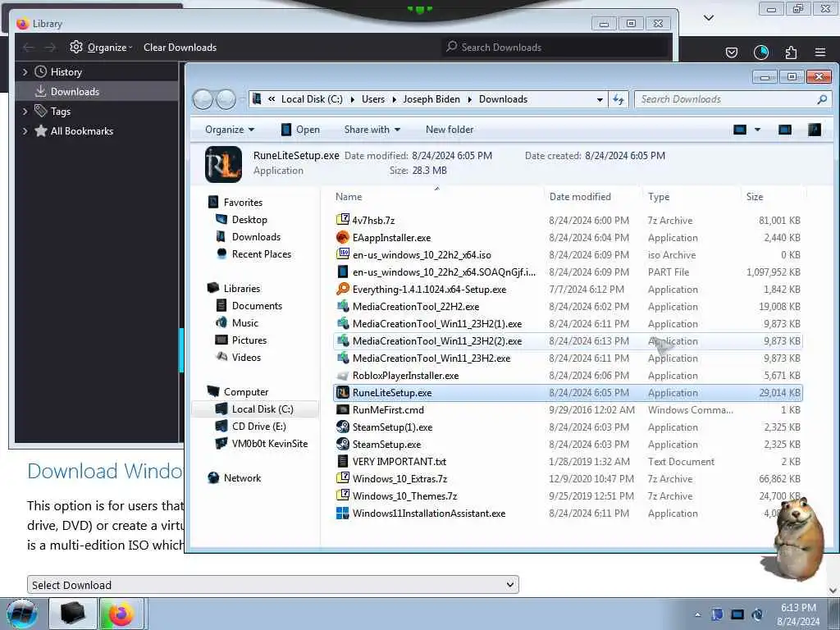This screenshot has height=630, width=840.
Task: Click the refresh button beside address bar
Action: [x=619, y=99]
